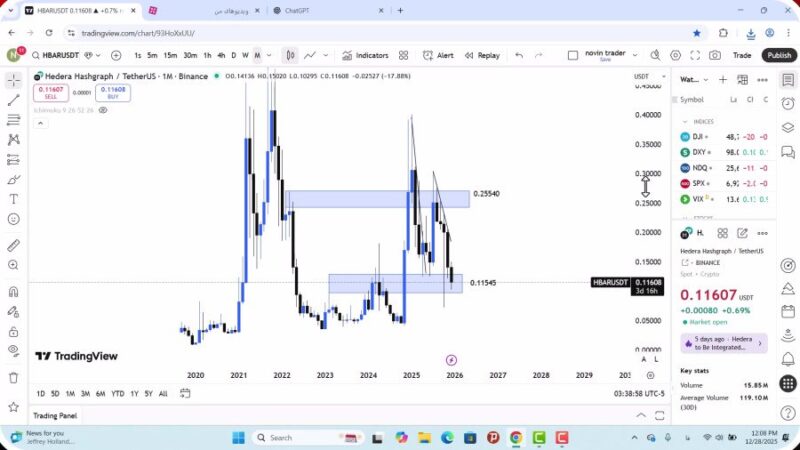This screenshot has width=800, height=450.
Task: Click the trash remove-objects icon
Action: pyautogui.click(x=13, y=377)
